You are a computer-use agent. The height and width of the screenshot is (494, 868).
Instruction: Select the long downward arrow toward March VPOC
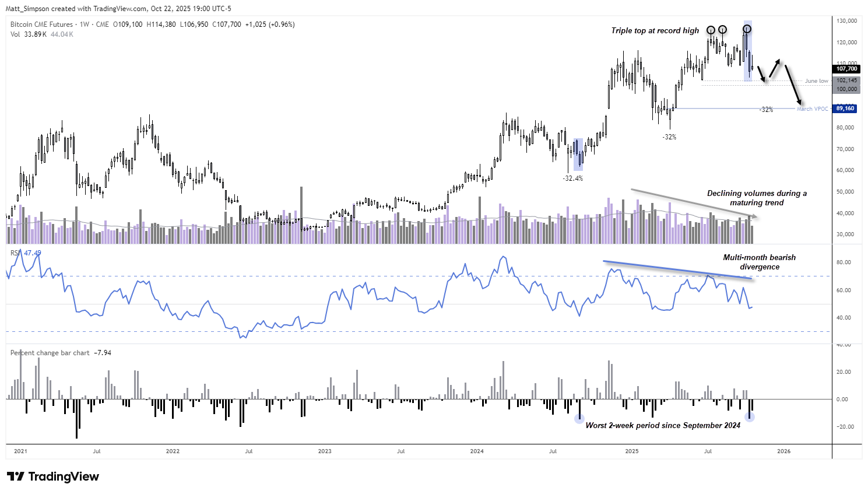(793, 84)
